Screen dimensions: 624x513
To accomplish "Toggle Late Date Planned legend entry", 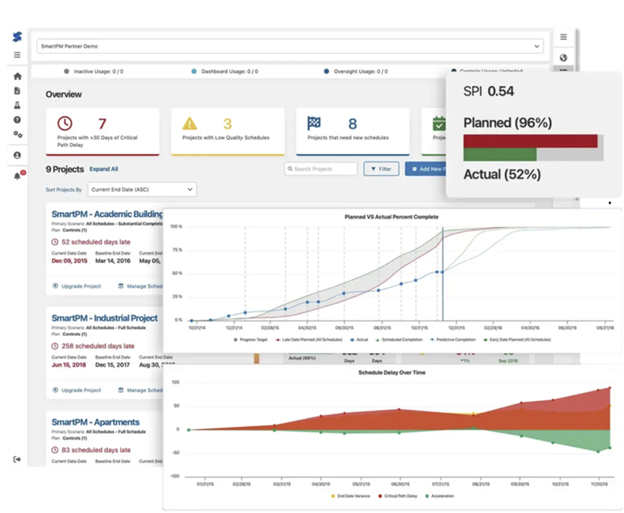I will (x=309, y=340).
